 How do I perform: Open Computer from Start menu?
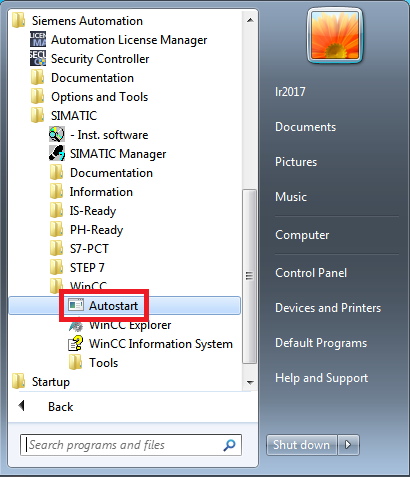[302, 235]
